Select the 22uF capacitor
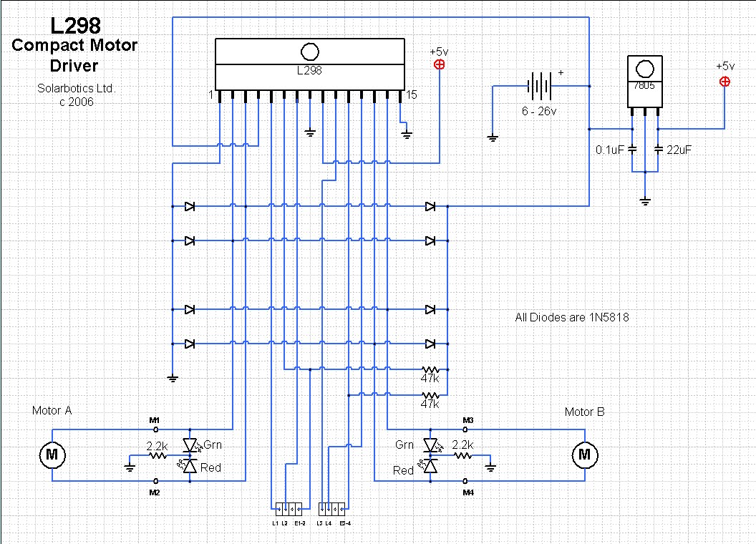 (x=658, y=150)
